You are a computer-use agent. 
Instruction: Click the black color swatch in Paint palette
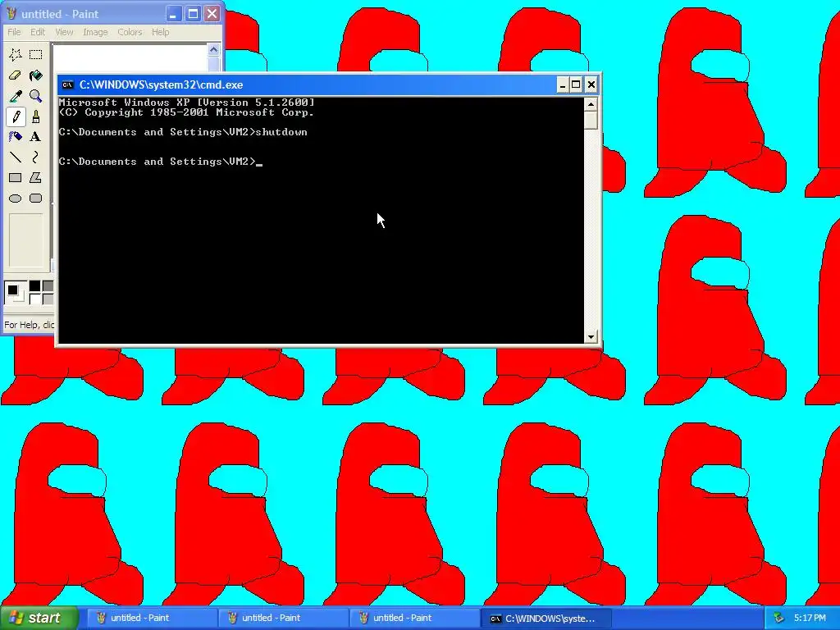(34, 286)
